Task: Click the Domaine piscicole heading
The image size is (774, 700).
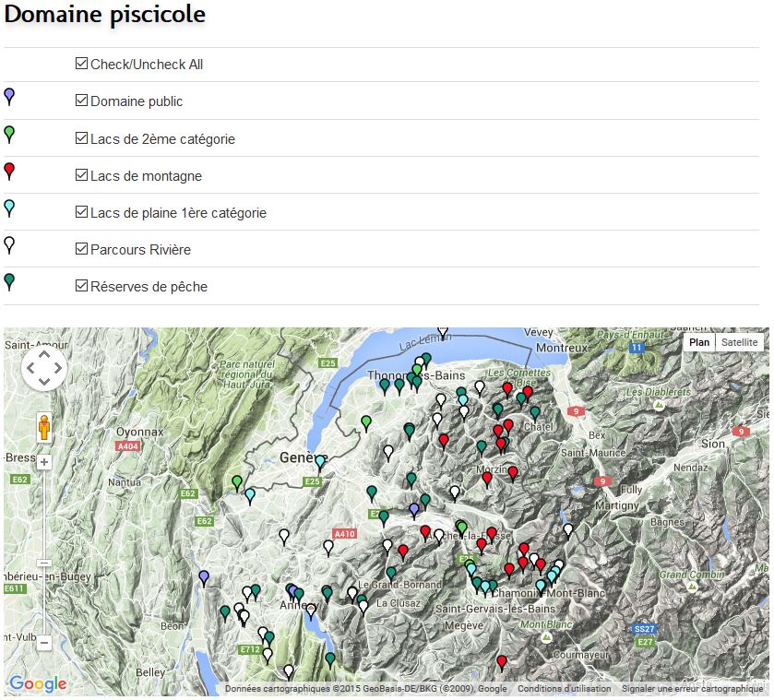Action: [104, 15]
